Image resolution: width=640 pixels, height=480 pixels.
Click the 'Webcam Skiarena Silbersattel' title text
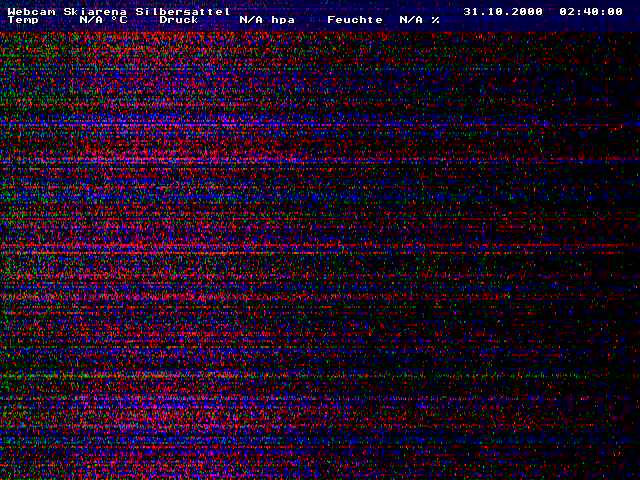coord(119,11)
